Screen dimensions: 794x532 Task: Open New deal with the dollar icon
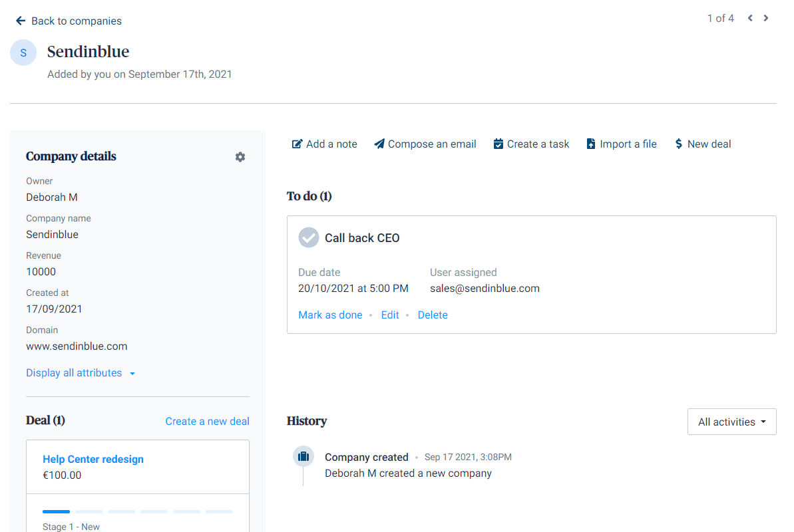point(679,144)
